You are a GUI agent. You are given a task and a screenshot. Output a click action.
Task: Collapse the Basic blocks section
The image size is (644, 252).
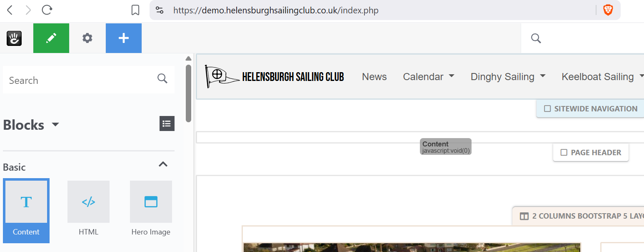[163, 164]
